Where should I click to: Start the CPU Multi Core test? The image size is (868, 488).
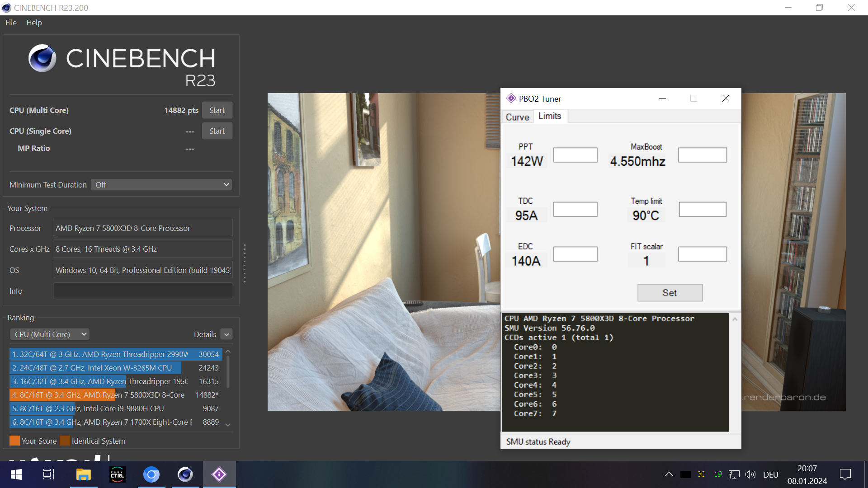pos(217,110)
